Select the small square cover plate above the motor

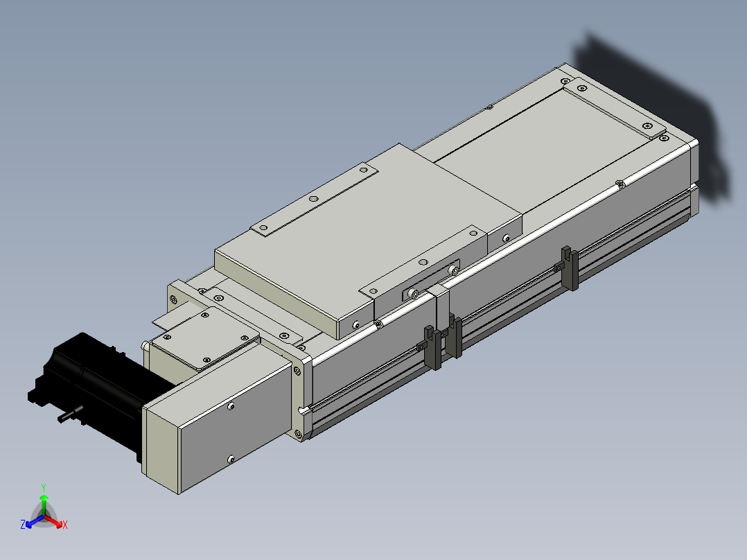coord(205,338)
